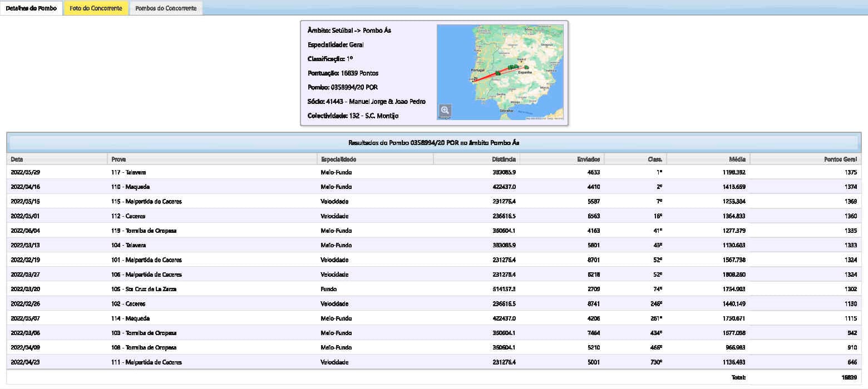Click the Resultados do Pombo table title bar
The height and width of the screenshot is (389, 868).
click(433, 143)
